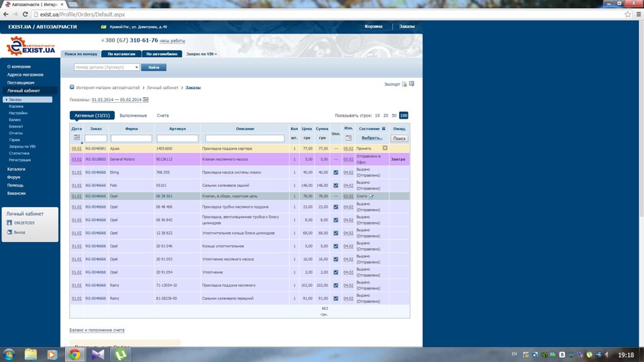Click date range 01.02.2014 — 05.02.2014

click(117, 100)
